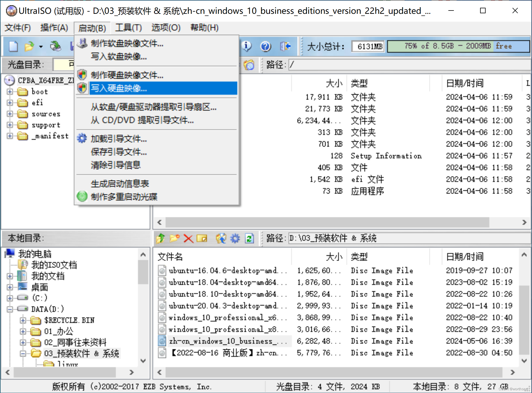Screen dimensions: 532x393
Task: Click the local Refresh icon
Action: [249, 238]
